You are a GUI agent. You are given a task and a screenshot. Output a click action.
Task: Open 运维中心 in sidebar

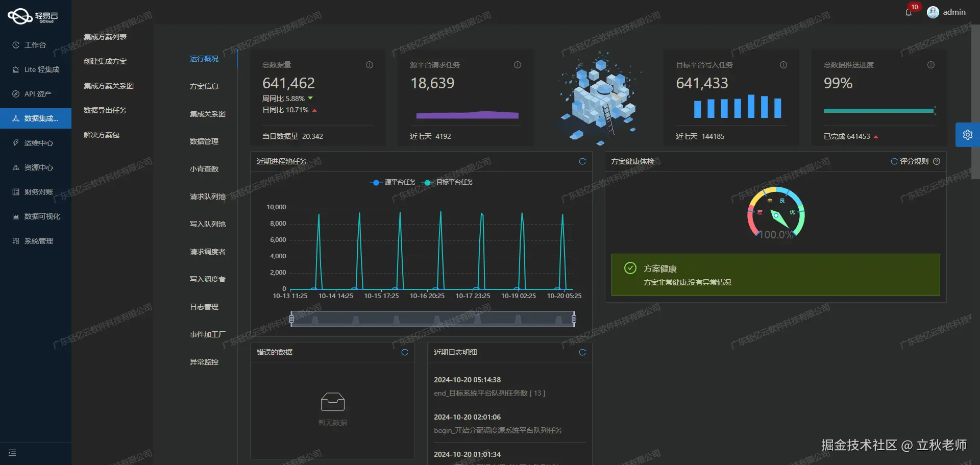[36, 143]
